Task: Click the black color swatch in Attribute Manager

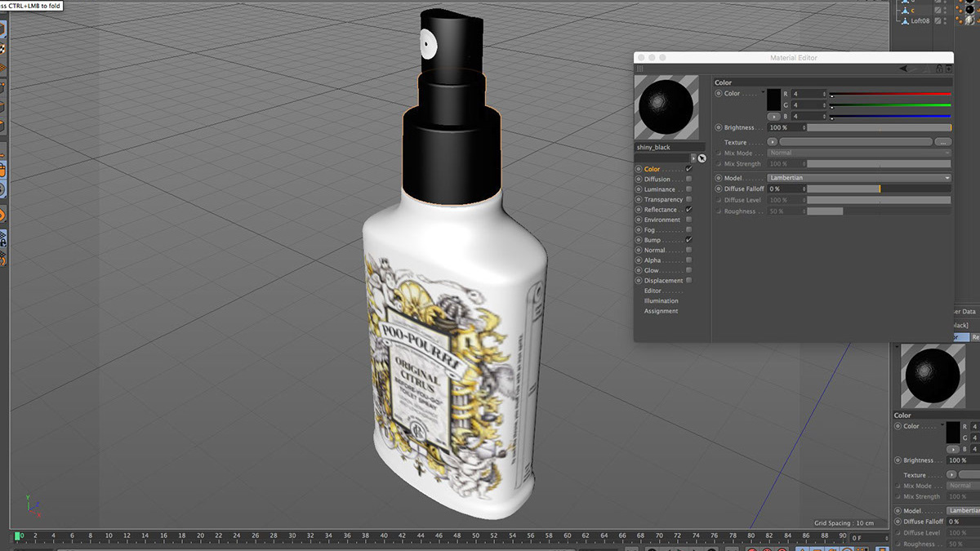Action: coord(952,433)
